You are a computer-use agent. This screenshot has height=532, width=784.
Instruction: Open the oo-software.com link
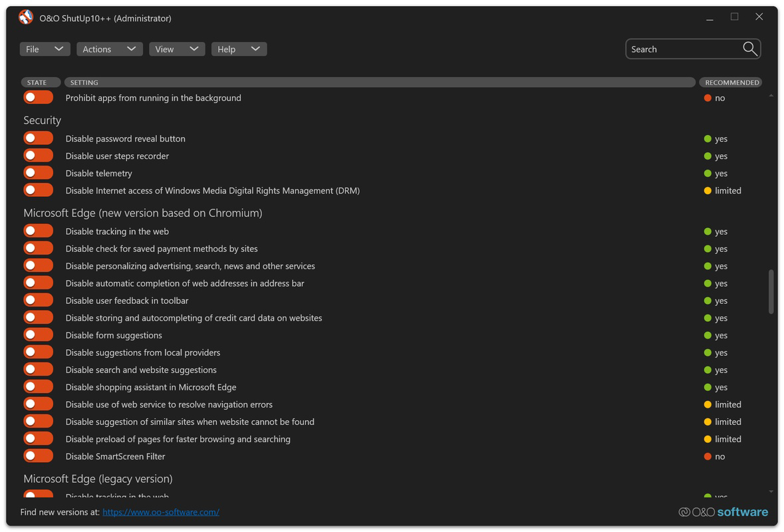tap(161, 512)
